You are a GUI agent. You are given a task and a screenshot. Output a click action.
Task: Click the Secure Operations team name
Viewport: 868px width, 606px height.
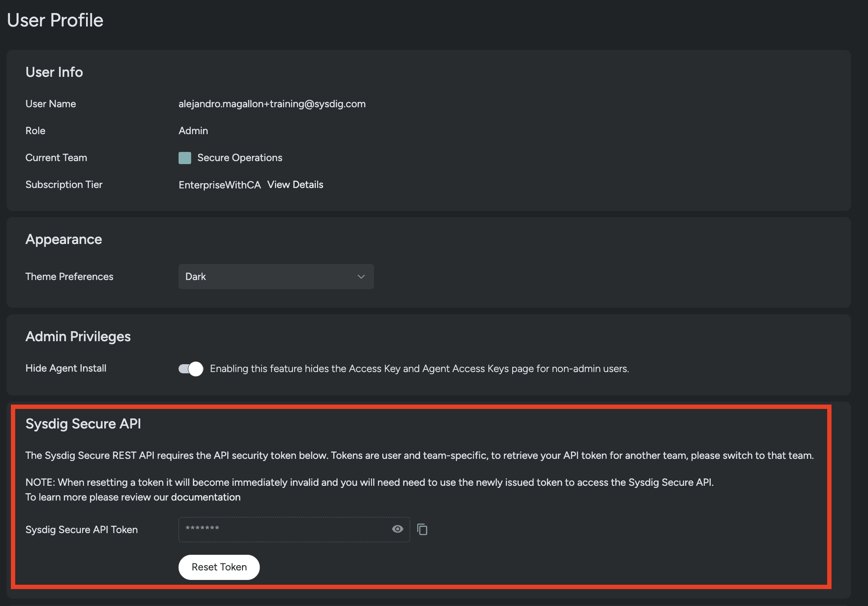click(x=239, y=158)
